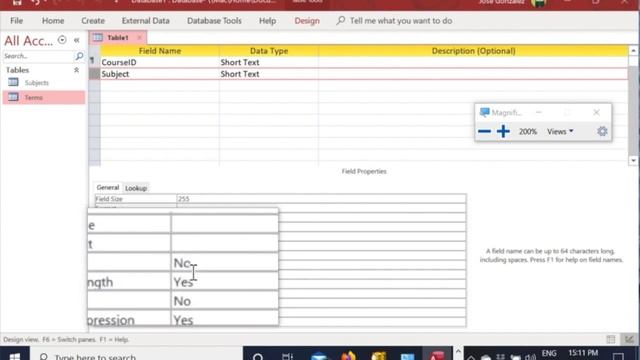The image size is (640, 360).
Task: Click the Magnifier zoom in plus button
Action: pyautogui.click(x=503, y=131)
